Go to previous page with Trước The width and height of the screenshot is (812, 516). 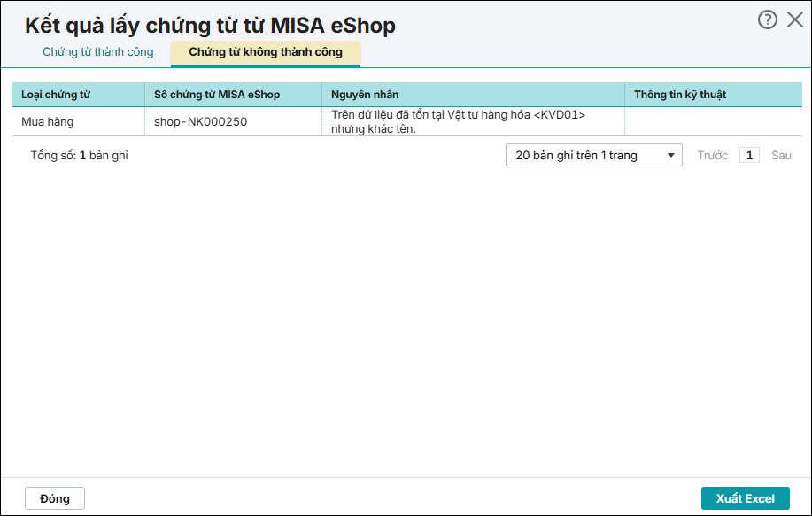pos(712,156)
